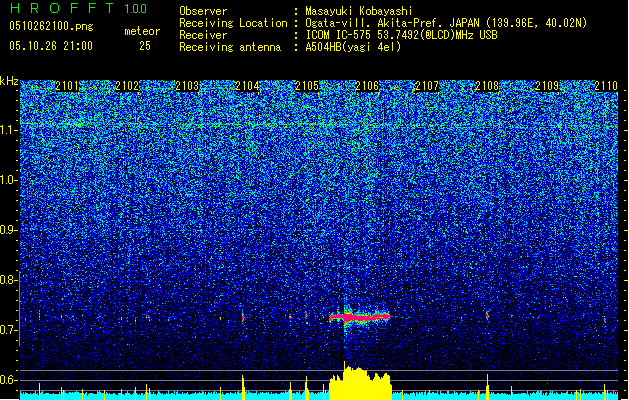Click time marker 2108
Image resolution: width=629 pixels, height=400 pixels.
(x=487, y=86)
